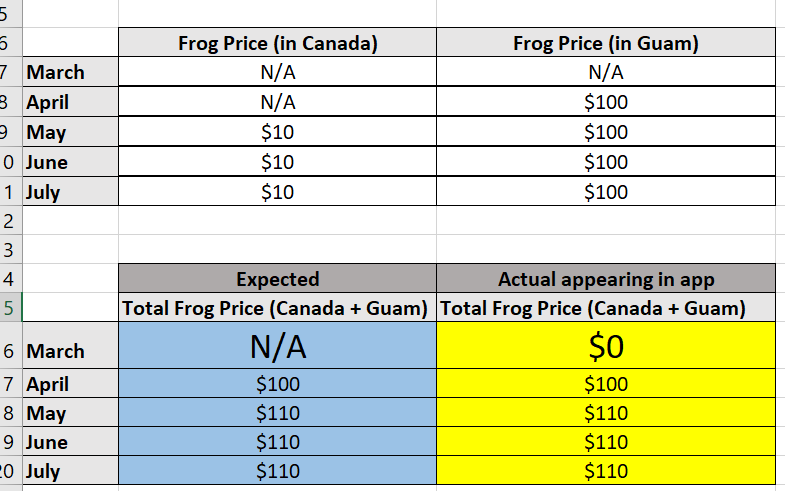Click the blue expected total cell for April
This screenshot has height=491, width=785.
(277, 384)
